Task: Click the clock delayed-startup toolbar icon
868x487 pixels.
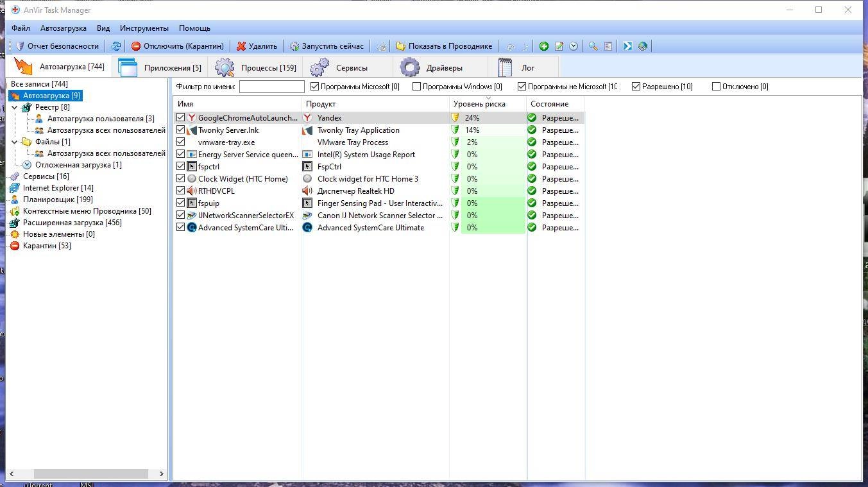Action: [x=574, y=46]
